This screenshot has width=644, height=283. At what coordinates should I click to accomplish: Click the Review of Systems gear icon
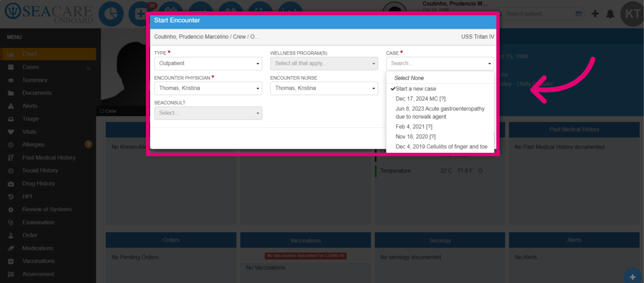coord(11,210)
